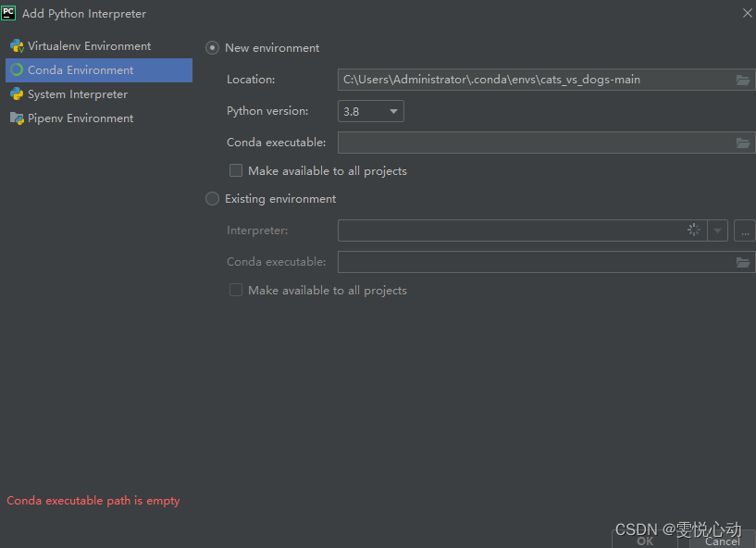Click the green Conda circle icon
The width and height of the screenshot is (756, 548).
point(17,70)
